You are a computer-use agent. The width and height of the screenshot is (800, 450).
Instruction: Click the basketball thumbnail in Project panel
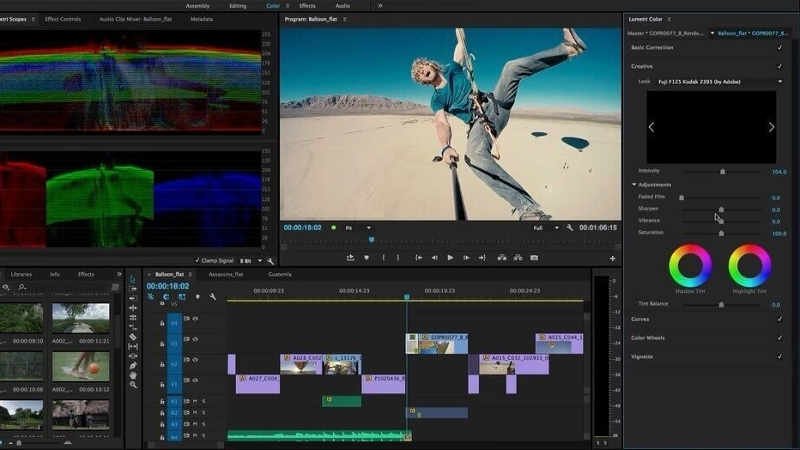tap(81, 366)
